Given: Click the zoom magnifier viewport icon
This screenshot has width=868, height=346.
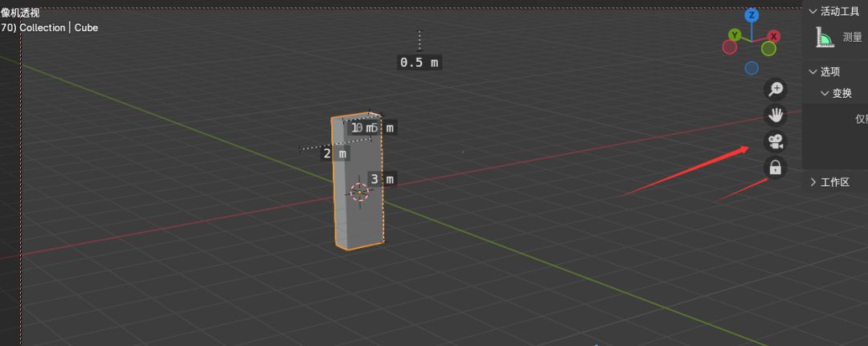Looking at the screenshot, I should pos(775,89).
